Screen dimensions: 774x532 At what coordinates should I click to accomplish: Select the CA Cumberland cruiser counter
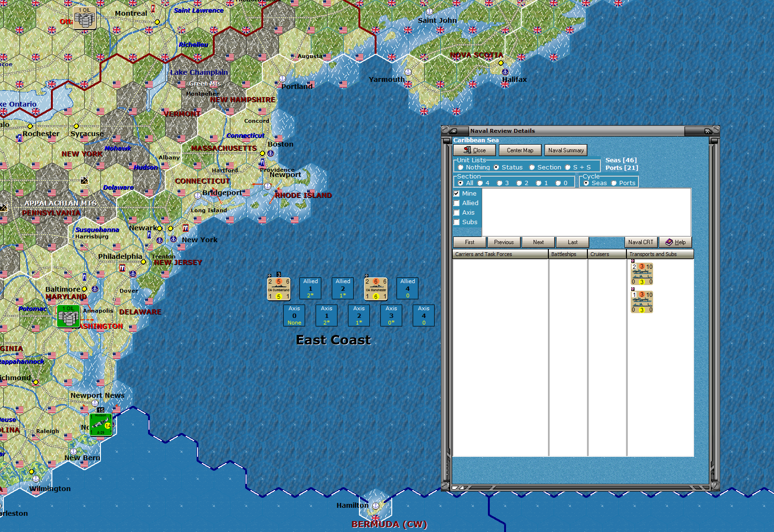pyautogui.click(x=279, y=289)
